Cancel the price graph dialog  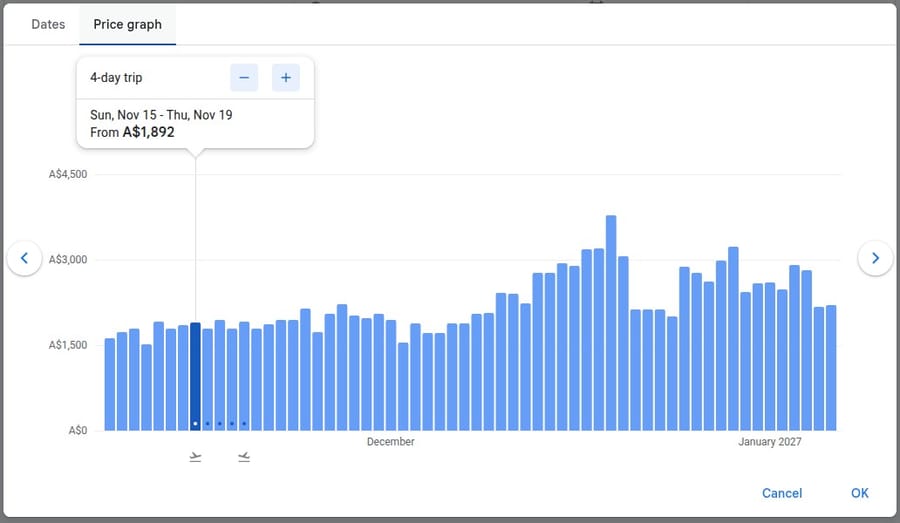[x=782, y=493]
